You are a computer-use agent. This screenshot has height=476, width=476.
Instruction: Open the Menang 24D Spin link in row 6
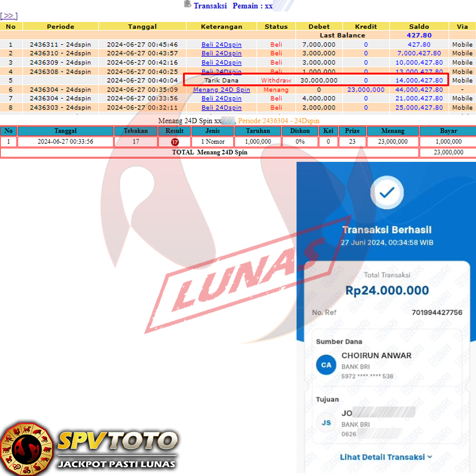point(221,89)
